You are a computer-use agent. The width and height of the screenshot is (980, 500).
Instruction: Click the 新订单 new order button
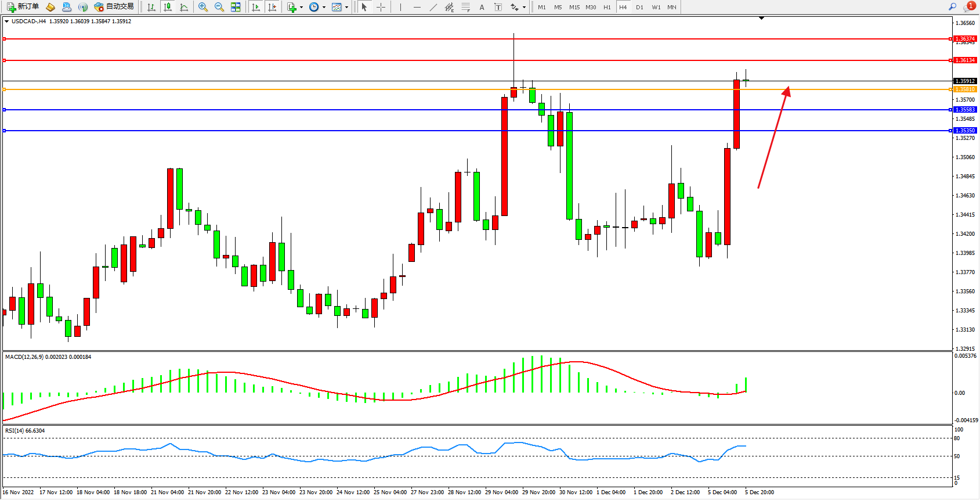pos(23,7)
